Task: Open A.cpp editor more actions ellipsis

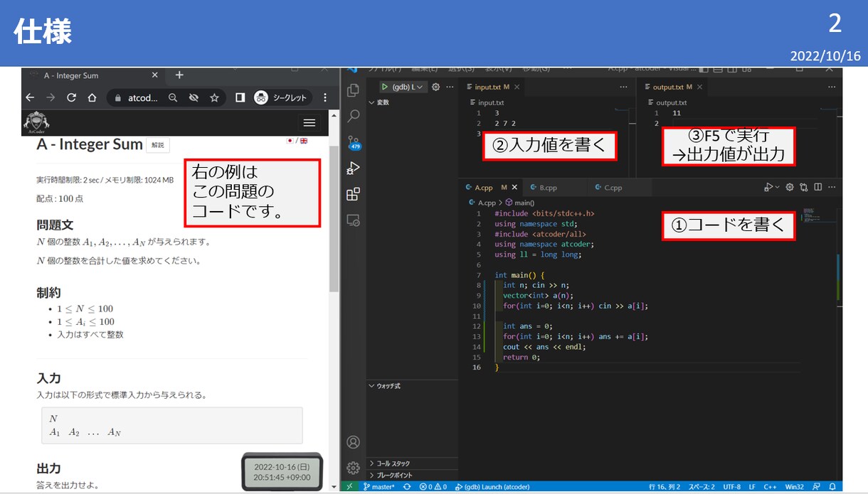Action: coord(832,187)
